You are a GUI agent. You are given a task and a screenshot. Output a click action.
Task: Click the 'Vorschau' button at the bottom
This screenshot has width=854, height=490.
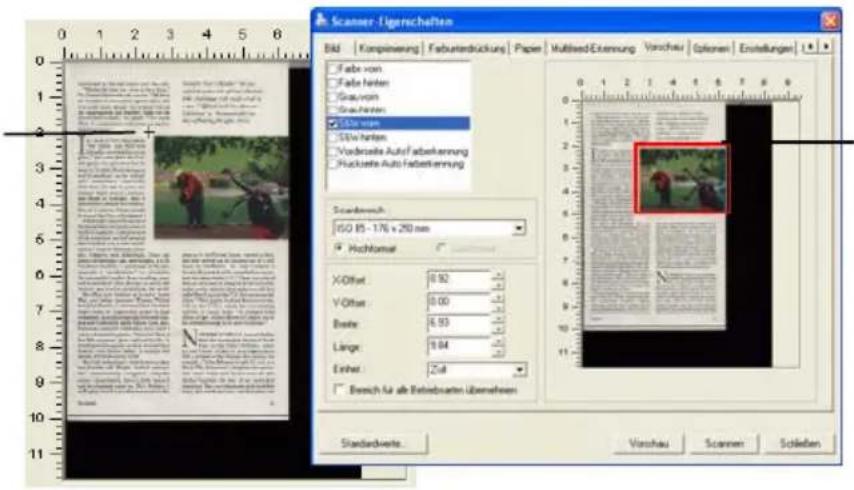648,443
